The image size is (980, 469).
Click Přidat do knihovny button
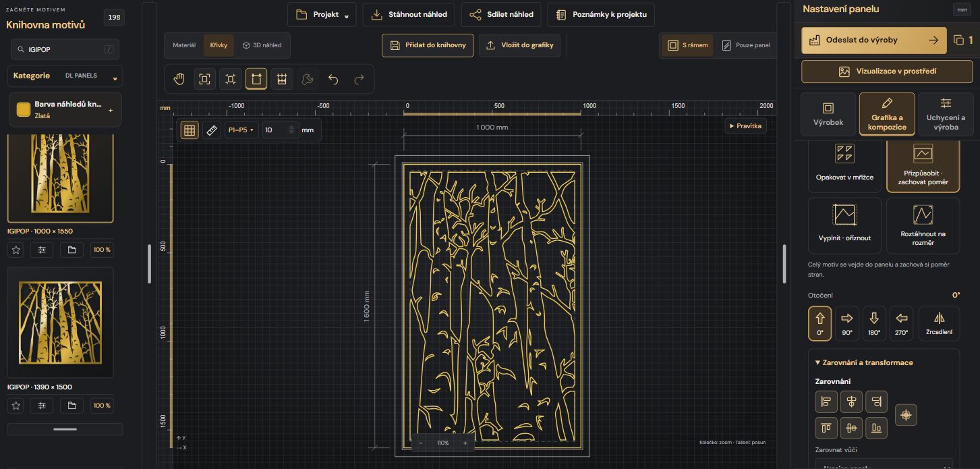(428, 45)
